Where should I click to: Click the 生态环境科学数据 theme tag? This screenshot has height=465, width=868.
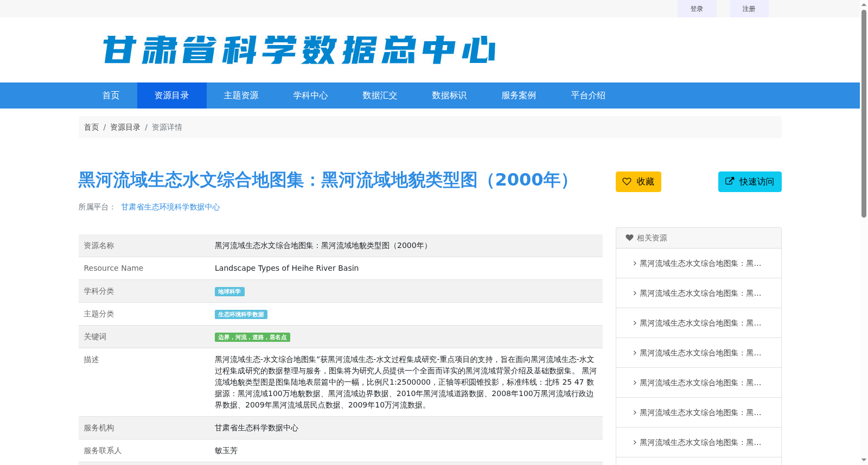click(x=241, y=315)
